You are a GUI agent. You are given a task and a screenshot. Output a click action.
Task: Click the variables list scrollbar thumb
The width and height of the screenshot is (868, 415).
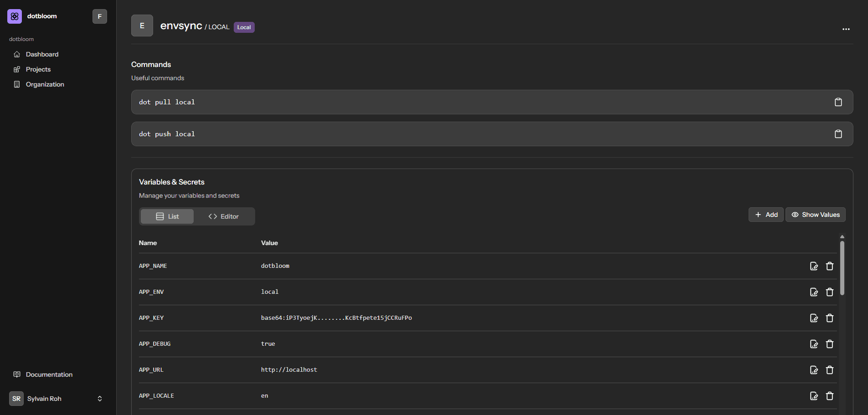842,268
